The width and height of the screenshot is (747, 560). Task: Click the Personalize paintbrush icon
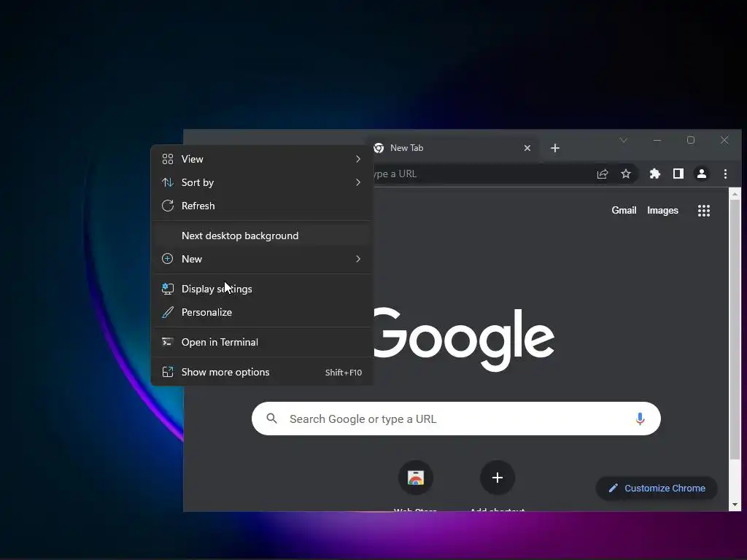pyautogui.click(x=168, y=312)
